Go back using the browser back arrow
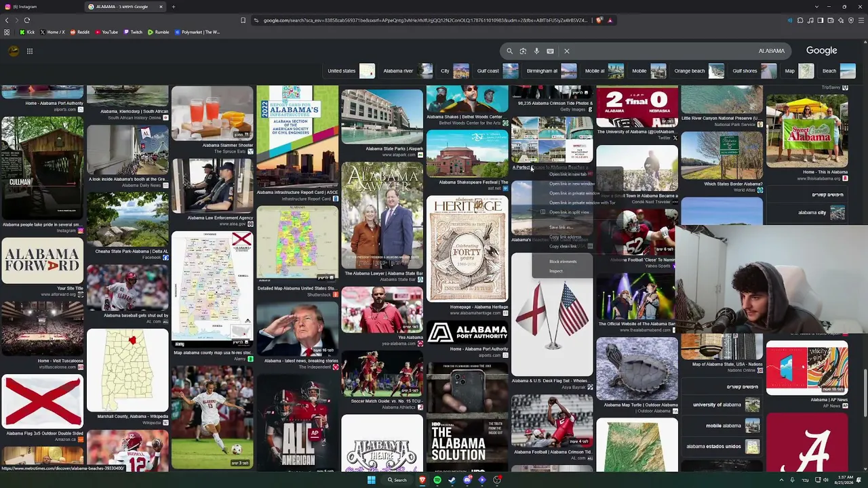868x488 pixels. click(7, 20)
